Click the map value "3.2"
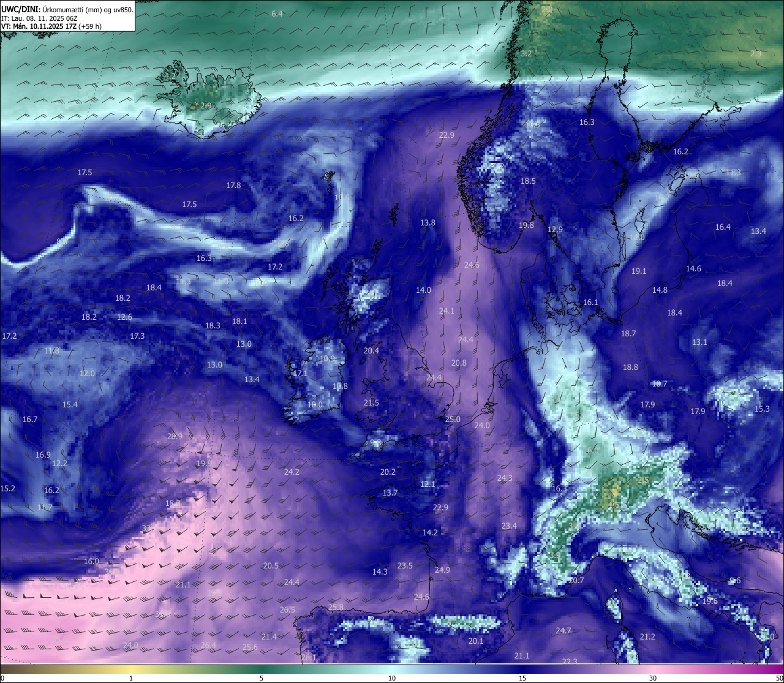Viewport: 784px width, 683px height. [526, 54]
